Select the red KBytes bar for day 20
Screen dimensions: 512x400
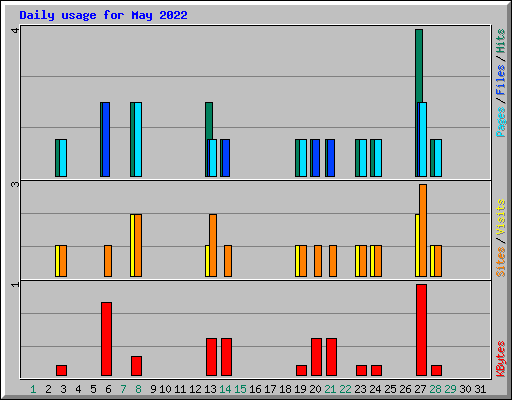pos(316,357)
